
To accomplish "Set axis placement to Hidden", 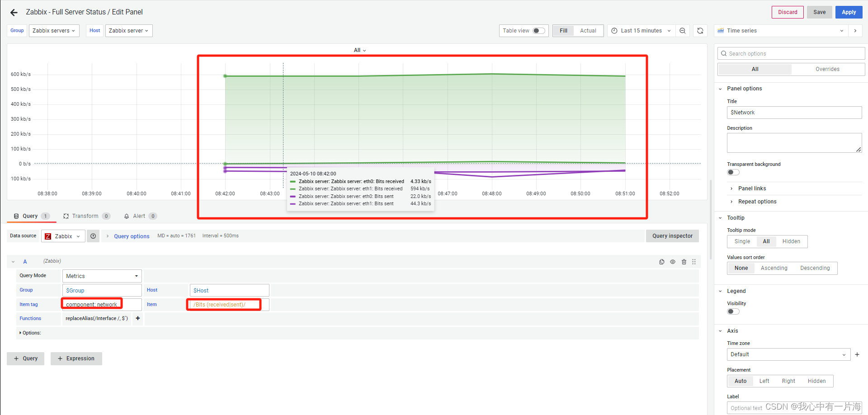I will [816, 381].
